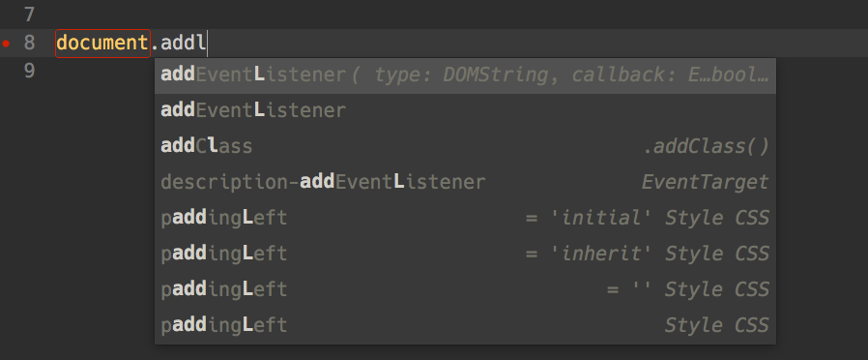868x360 pixels.
Task: Remove the red breakpoint dot on line 8
Action: pyautogui.click(x=6, y=44)
